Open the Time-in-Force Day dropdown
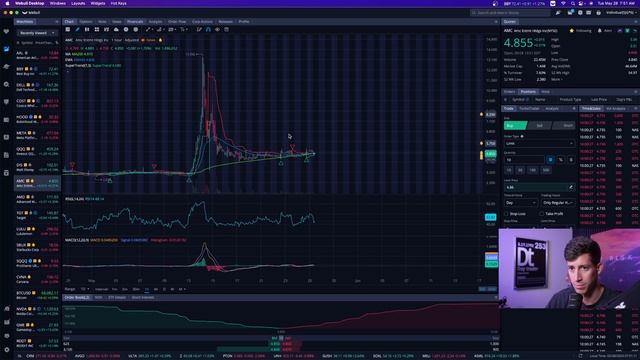640x360 pixels. point(521,202)
